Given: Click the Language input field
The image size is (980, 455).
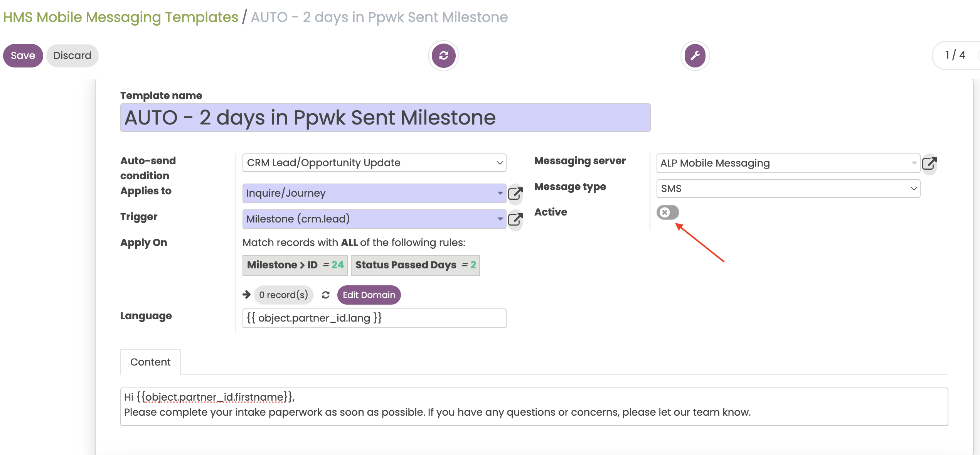Looking at the screenshot, I should tap(374, 318).
